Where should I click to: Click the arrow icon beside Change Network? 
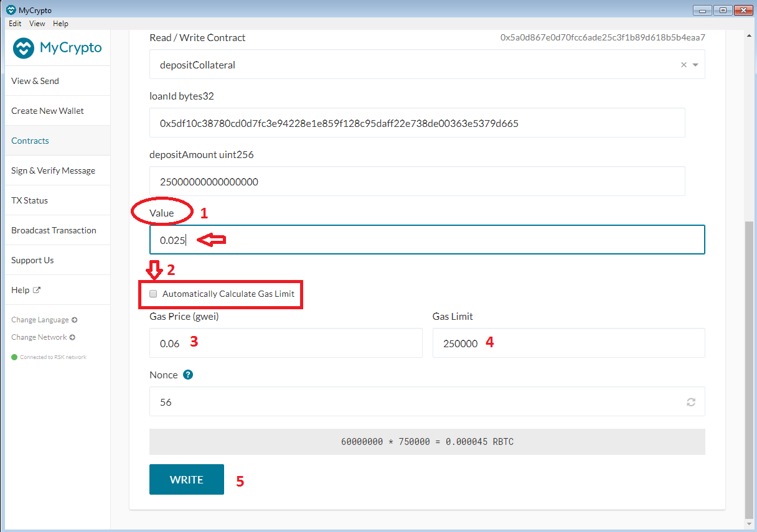tap(72, 337)
